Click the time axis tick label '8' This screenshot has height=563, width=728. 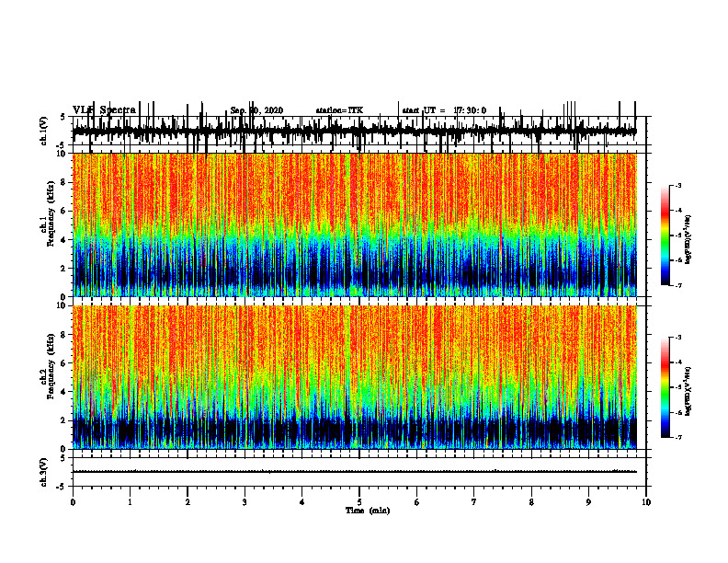531,502
